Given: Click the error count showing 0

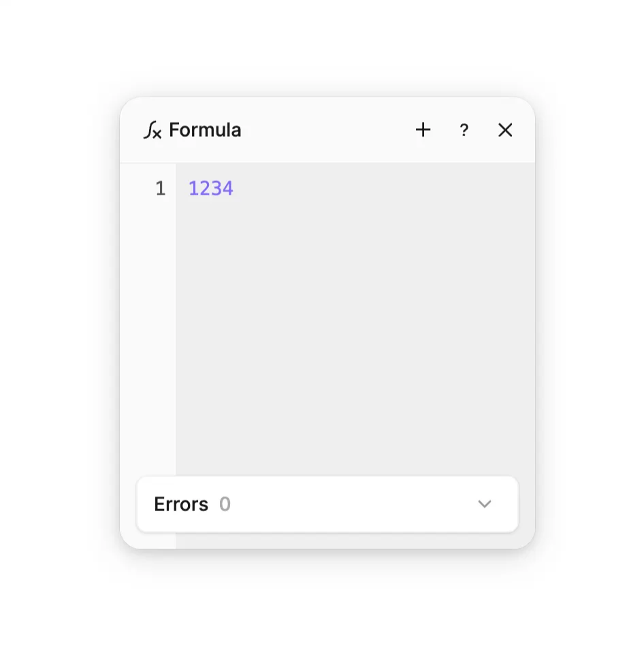Looking at the screenshot, I should (225, 504).
